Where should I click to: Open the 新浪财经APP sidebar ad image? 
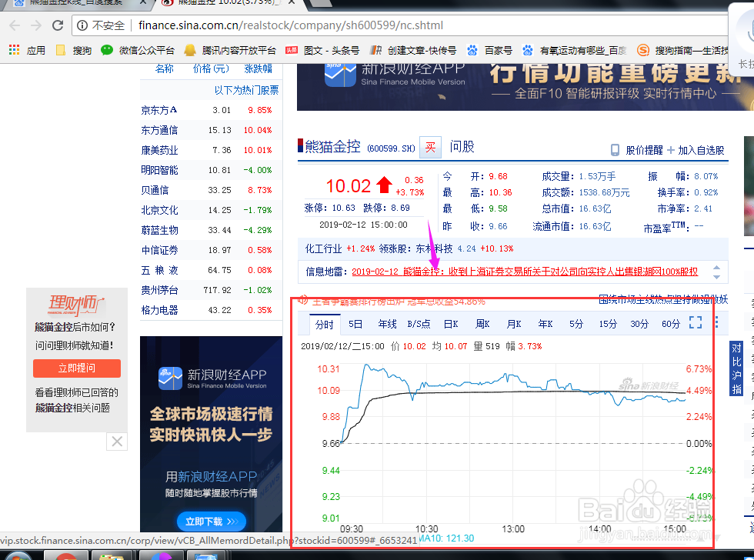pos(211,434)
